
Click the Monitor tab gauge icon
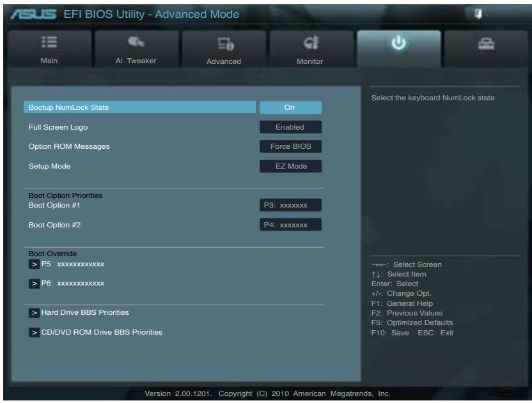311,43
